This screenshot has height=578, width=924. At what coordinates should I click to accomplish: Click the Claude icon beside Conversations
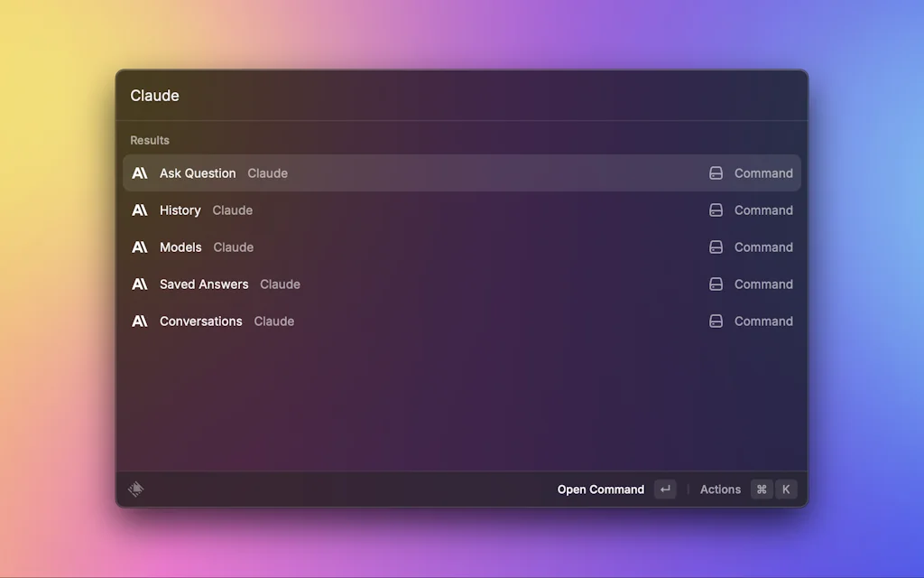pyautogui.click(x=140, y=321)
